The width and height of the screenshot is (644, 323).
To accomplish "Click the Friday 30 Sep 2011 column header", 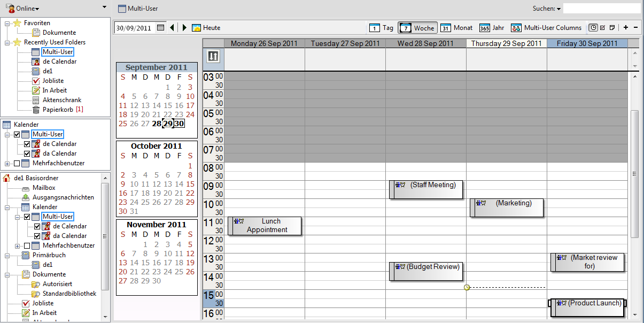I will 587,43.
